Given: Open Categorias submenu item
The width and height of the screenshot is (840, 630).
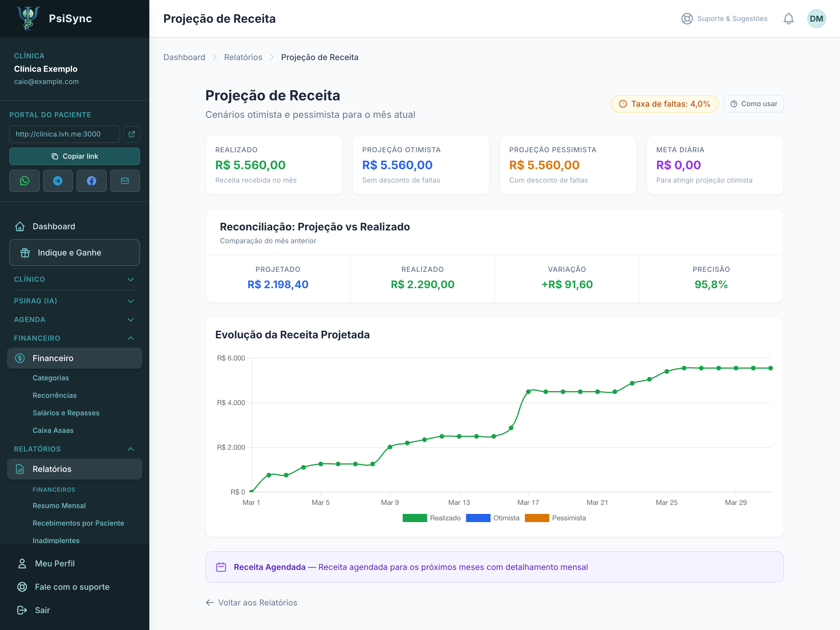Looking at the screenshot, I should (x=50, y=378).
